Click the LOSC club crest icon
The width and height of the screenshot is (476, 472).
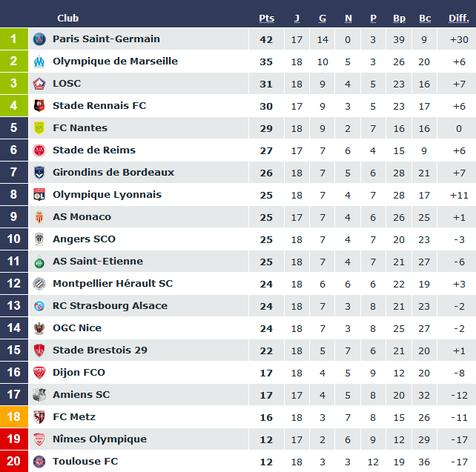pos(39,84)
